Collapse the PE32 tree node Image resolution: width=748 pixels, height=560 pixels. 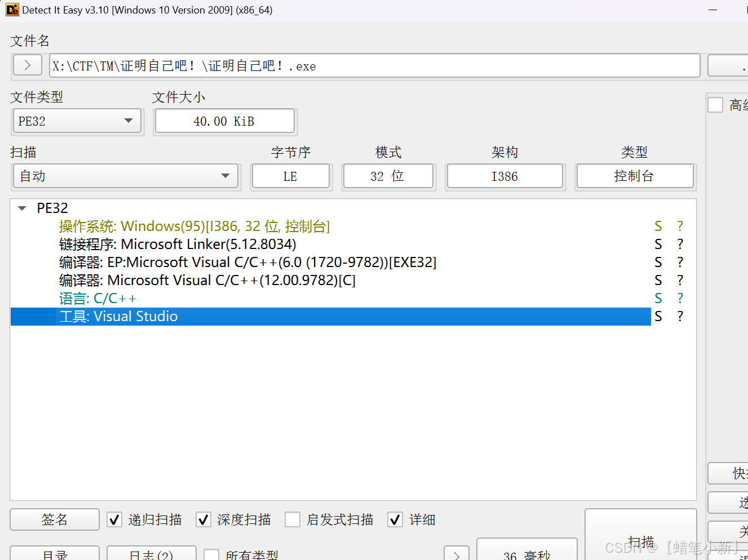click(22, 208)
